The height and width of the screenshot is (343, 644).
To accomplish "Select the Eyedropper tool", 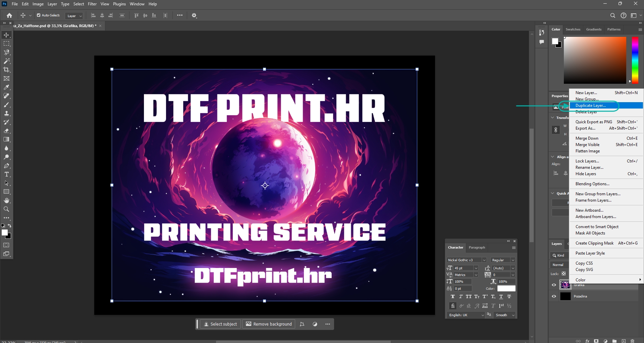I will point(6,87).
